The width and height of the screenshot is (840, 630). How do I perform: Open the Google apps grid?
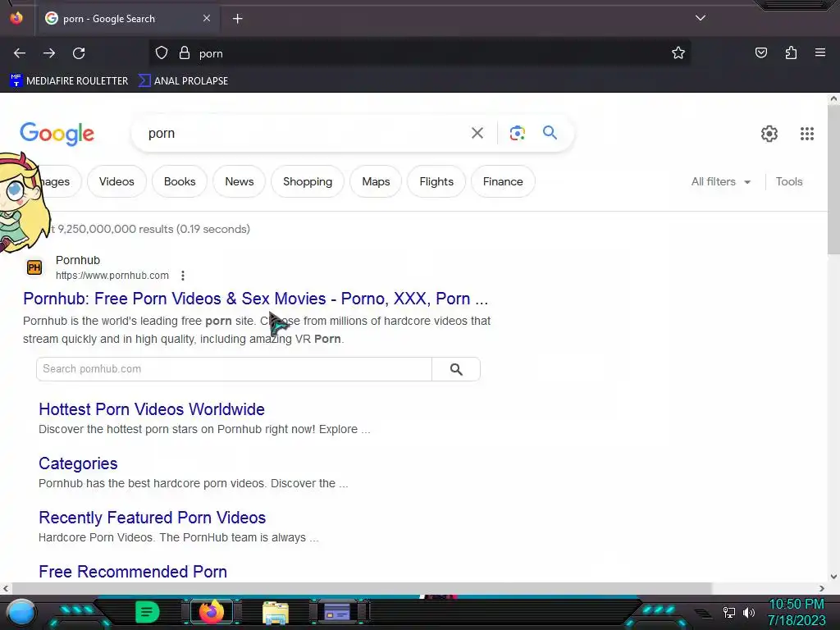807,134
